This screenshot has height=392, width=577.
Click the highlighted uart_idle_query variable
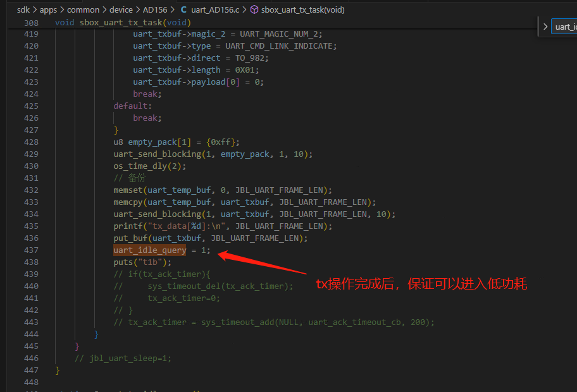150,250
